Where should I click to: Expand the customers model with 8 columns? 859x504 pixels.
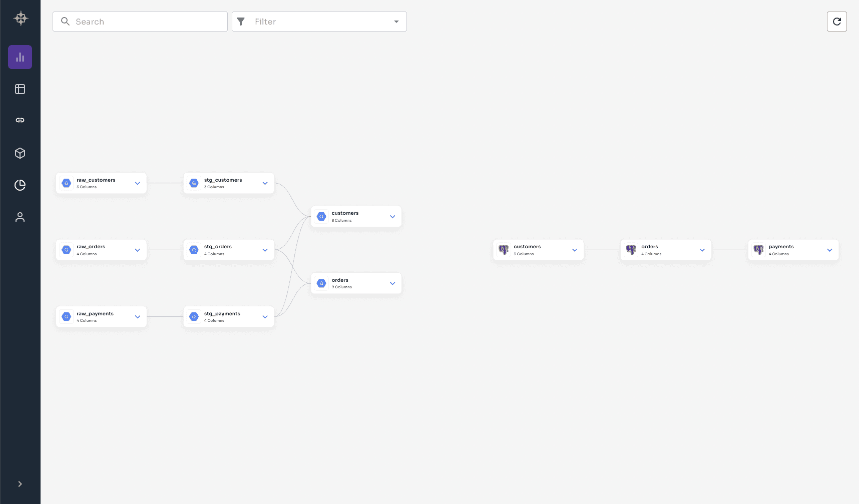pos(392,216)
